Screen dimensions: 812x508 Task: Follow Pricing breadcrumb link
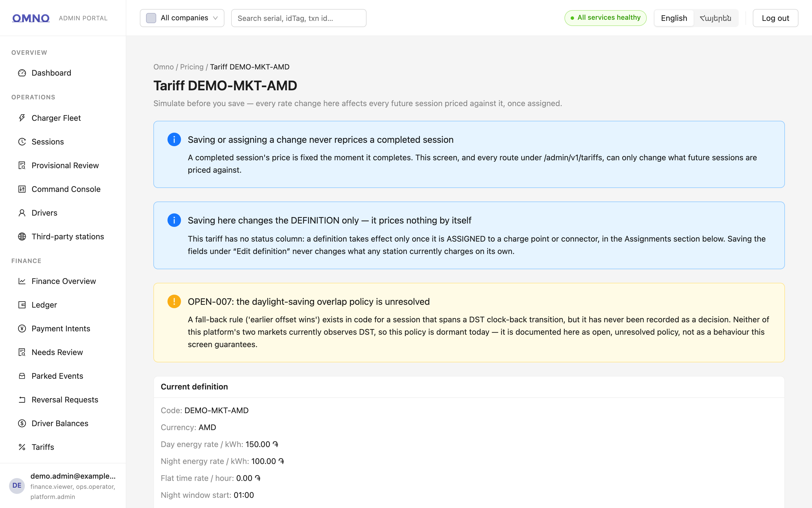[192, 67]
